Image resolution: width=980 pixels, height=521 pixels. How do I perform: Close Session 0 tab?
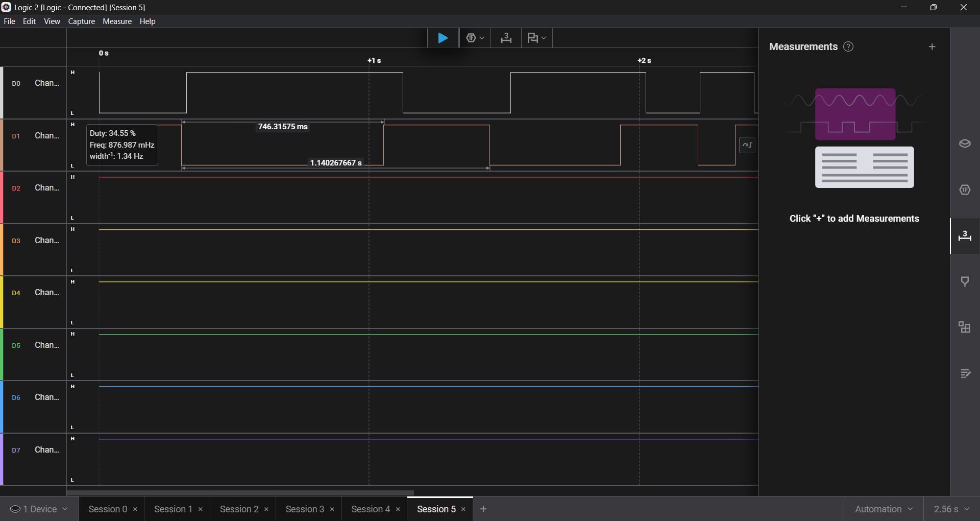click(135, 509)
